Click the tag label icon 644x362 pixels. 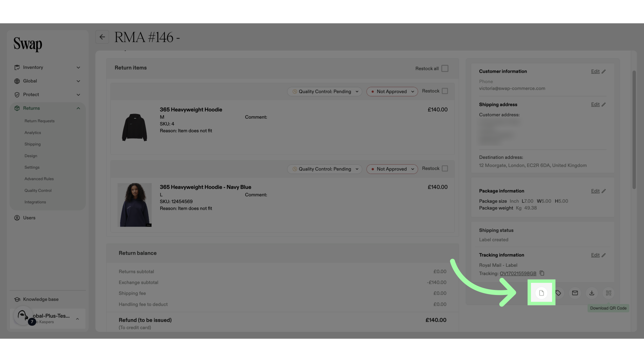point(558,293)
